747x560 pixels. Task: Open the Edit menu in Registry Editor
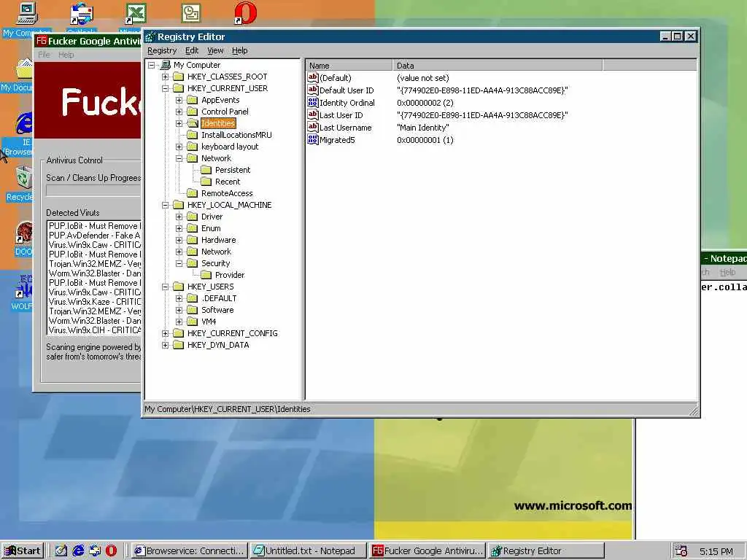(x=192, y=50)
